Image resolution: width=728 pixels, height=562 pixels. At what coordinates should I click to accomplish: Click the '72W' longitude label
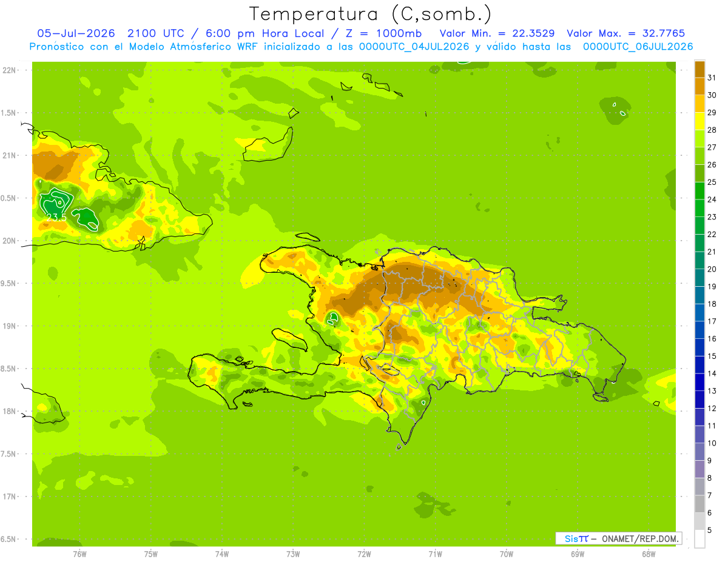364,554
